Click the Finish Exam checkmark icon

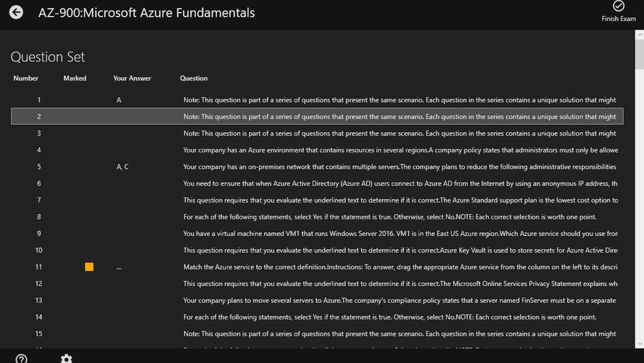coord(619,7)
